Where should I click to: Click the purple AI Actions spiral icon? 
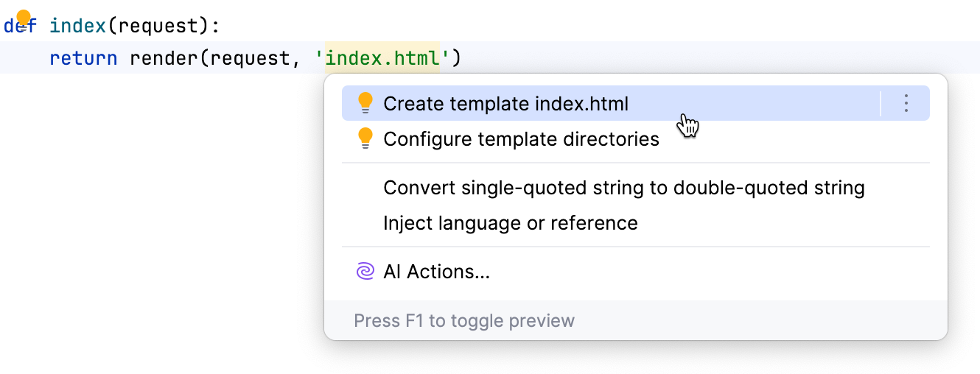[x=365, y=272]
